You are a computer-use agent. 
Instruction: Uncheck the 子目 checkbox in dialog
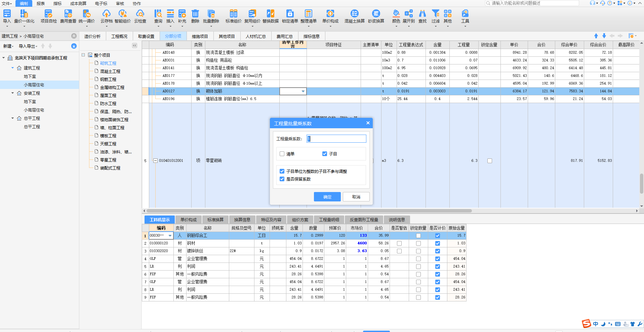coord(325,154)
